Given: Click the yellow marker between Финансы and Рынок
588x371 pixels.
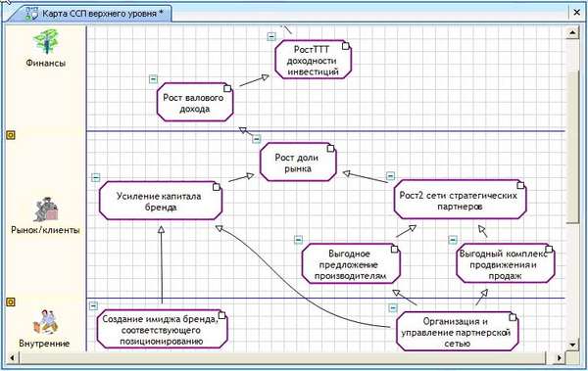Looking at the screenshot, I should click(11, 135).
